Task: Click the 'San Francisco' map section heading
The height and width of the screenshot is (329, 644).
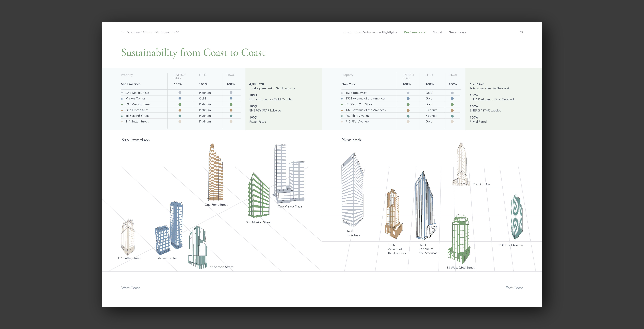Action: pos(135,140)
